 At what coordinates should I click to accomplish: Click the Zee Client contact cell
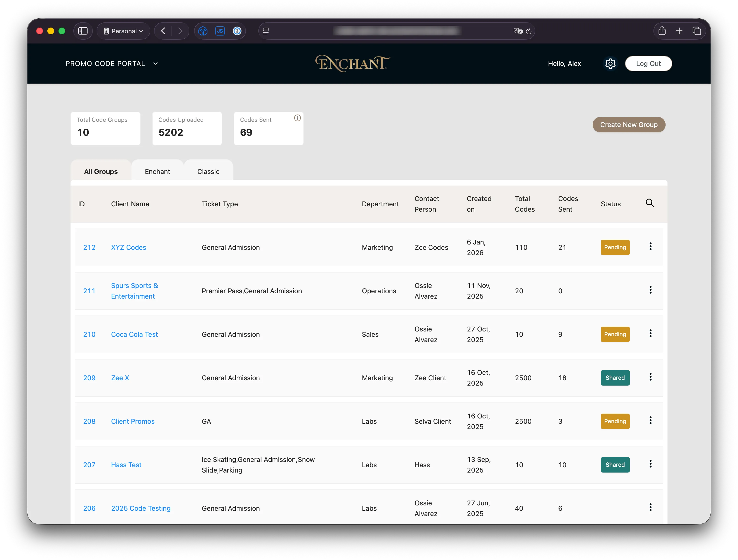click(430, 378)
